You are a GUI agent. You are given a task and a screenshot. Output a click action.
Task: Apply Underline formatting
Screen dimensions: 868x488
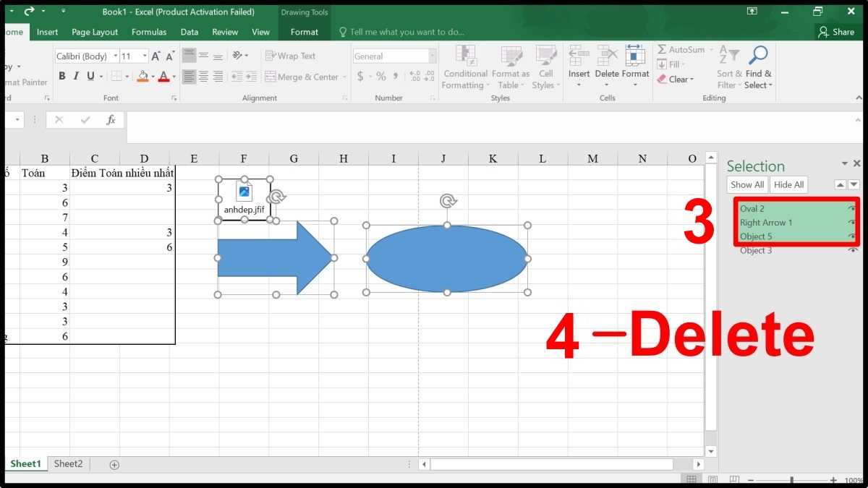[90, 77]
